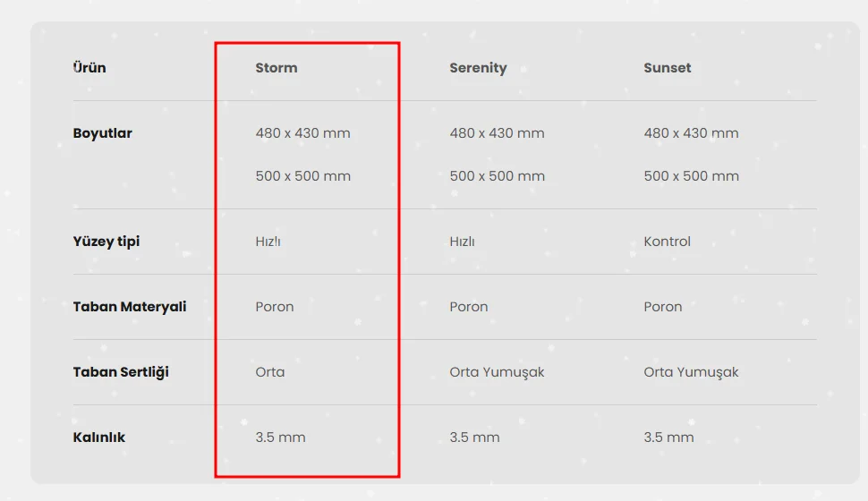Image resolution: width=868 pixels, height=501 pixels.
Task: Select the Yüzey tipi row label
Action: click(106, 242)
